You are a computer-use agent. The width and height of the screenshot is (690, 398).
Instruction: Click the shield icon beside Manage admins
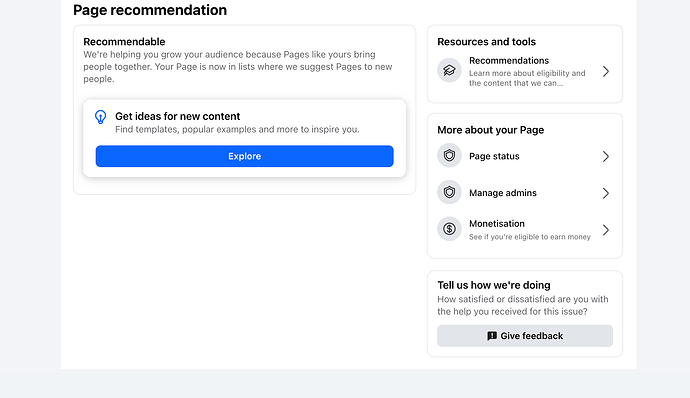point(449,192)
